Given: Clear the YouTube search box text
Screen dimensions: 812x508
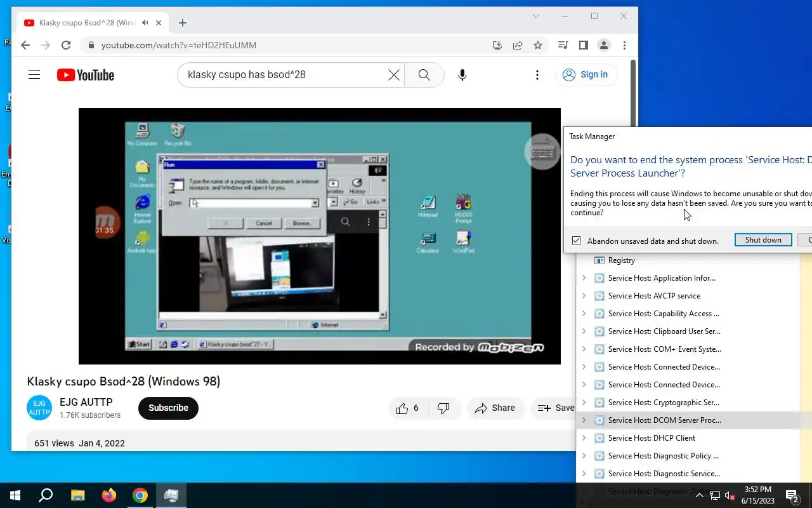Looking at the screenshot, I should point(394,75).
